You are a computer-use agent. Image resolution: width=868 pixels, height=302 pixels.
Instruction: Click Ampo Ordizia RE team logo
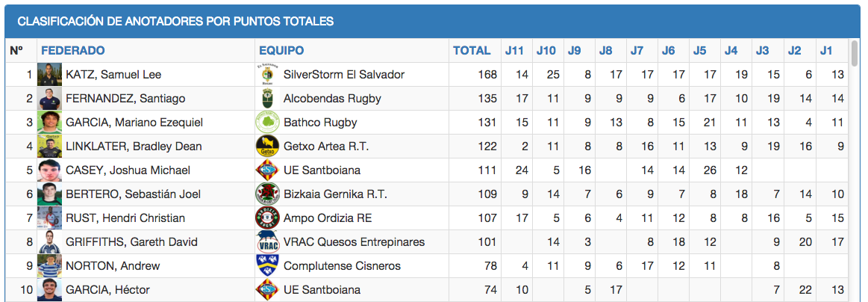267,218
